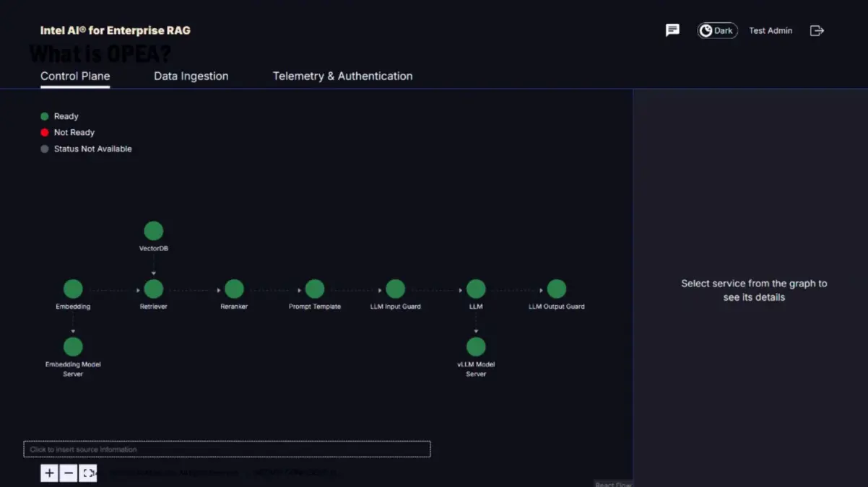The height and width of the screenshot is (487, 868).
Task: Select the VectorDB service node
Action: pos(153,230)
